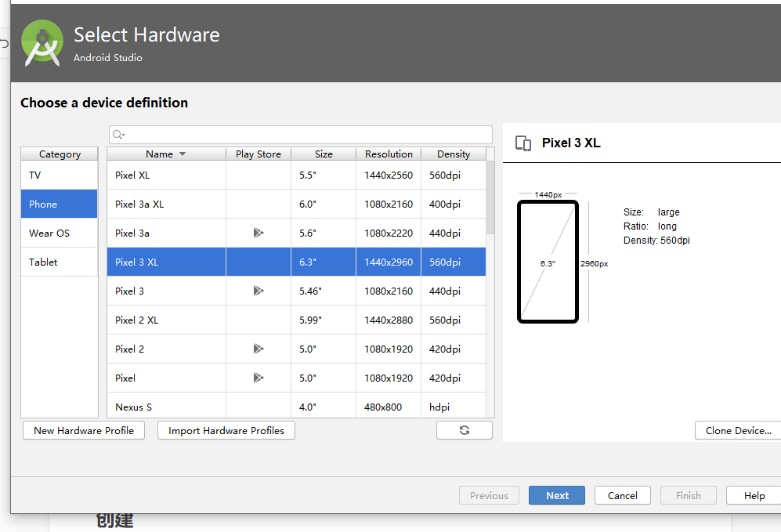Click the Name column sort arrow
781x532 pixels.
183,154
